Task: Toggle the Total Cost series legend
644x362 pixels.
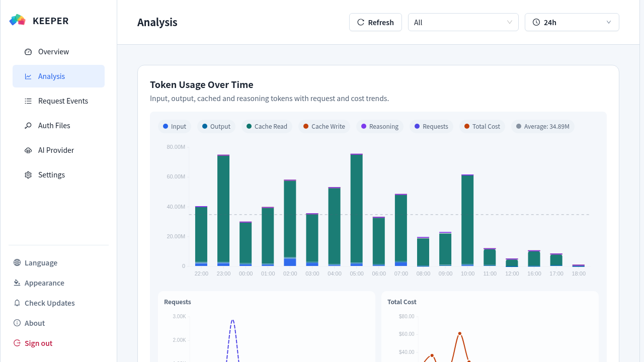Action: 482,126
